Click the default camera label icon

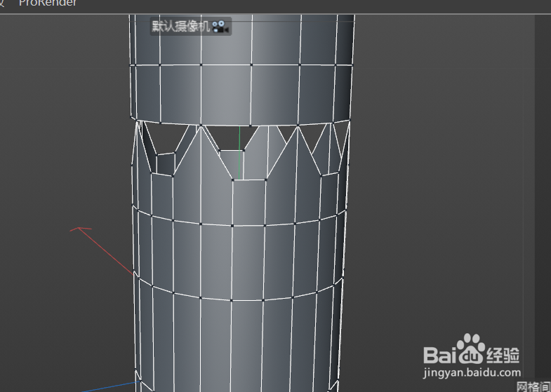click(x=220, y=27)
